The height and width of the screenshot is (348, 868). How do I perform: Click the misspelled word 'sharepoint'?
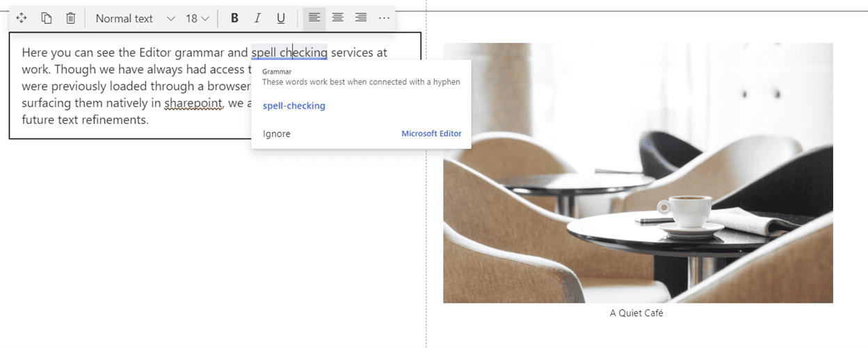click(193, 103)
